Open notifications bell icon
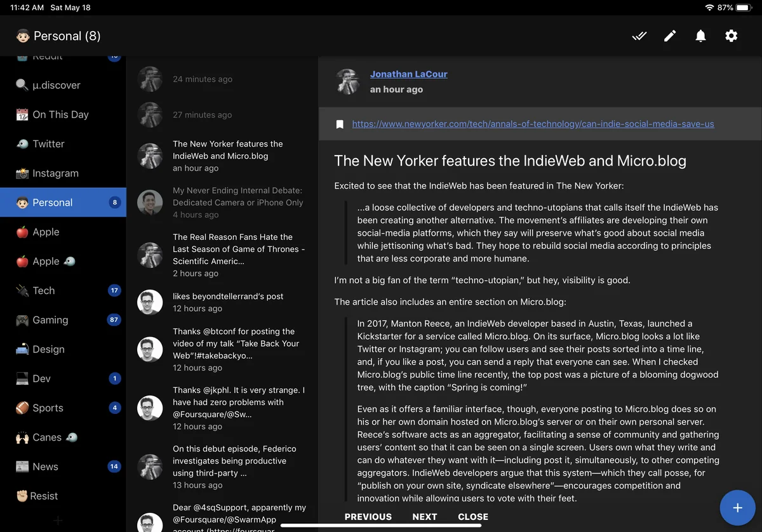Viewport: 762px width, 532px height. point(700,36)
